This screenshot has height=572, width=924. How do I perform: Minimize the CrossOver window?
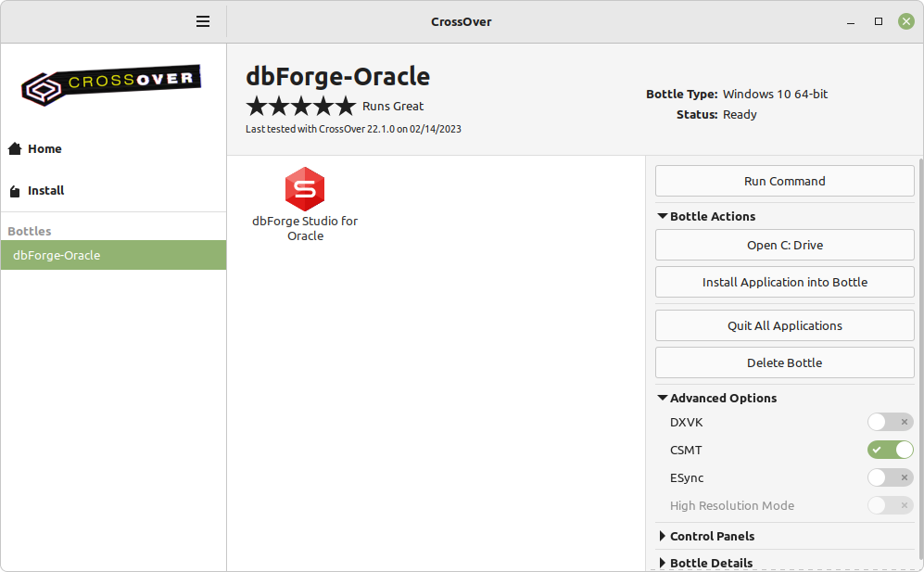tap(851, 22)
